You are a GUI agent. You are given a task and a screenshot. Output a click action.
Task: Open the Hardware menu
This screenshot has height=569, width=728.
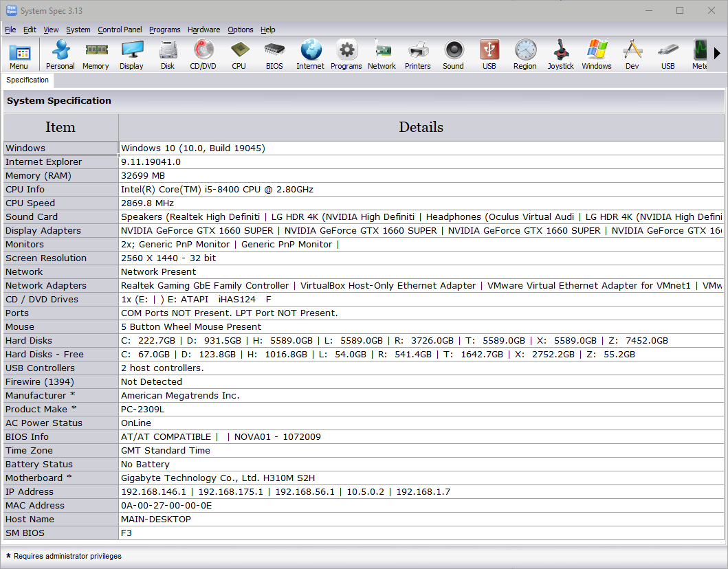point(203,30)
